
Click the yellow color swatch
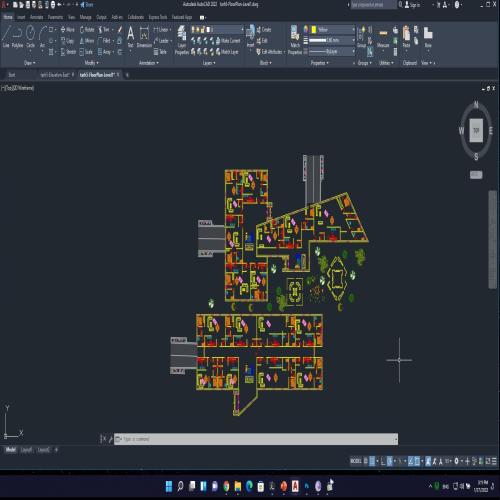pyautogui.click(x=314, y=30)
